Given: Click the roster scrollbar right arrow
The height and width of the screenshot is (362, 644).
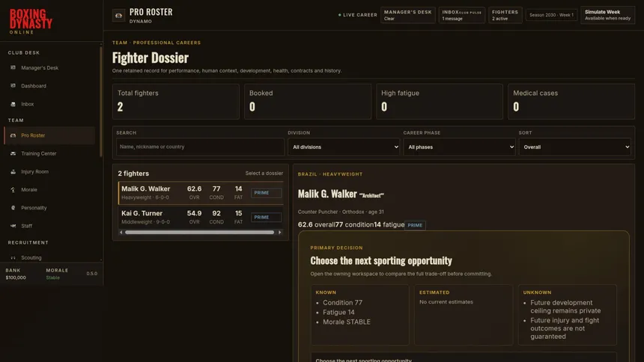Looking at the screenshot, I should coord(280,233).
